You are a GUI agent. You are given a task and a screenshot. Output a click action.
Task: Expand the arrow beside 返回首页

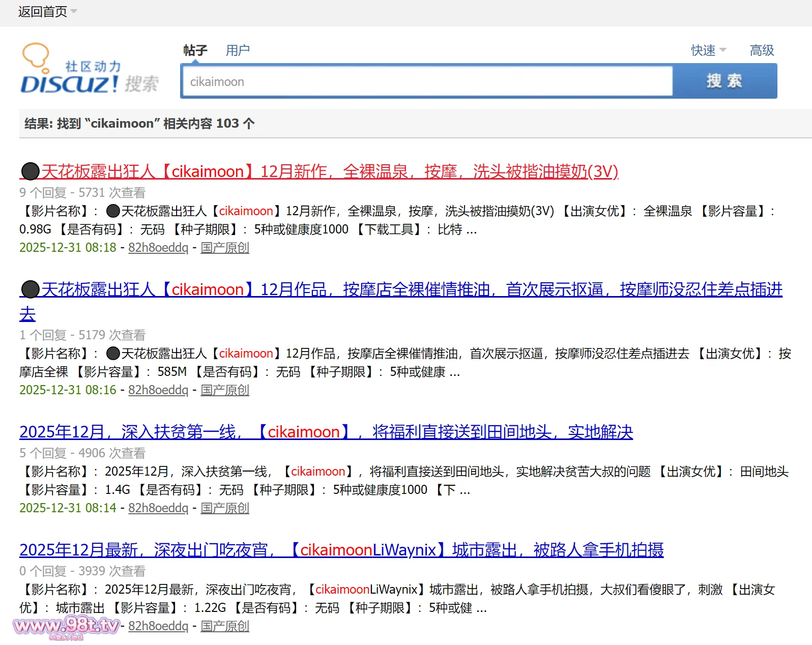(74, 11)
